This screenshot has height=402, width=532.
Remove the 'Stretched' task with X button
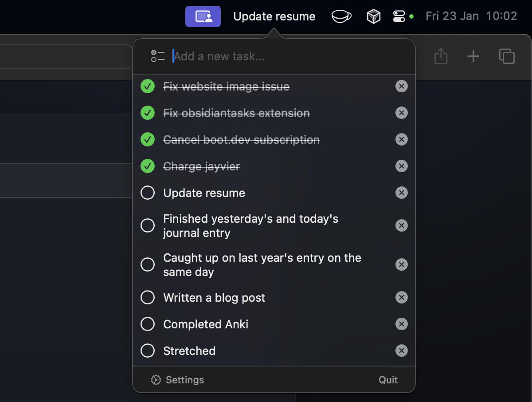[x=401, y=351]
